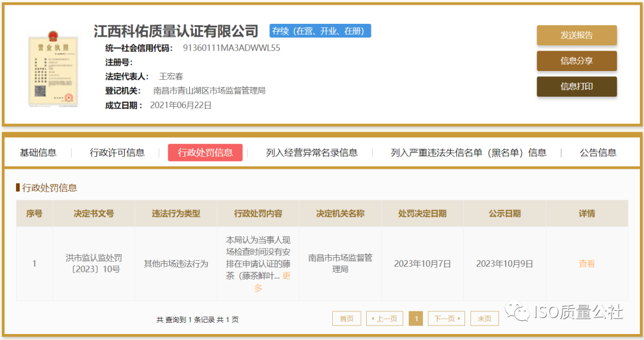This screenshot has width=644, height=340.
Task: Click the 其他市场违法行为 cell
Action: 176,264
